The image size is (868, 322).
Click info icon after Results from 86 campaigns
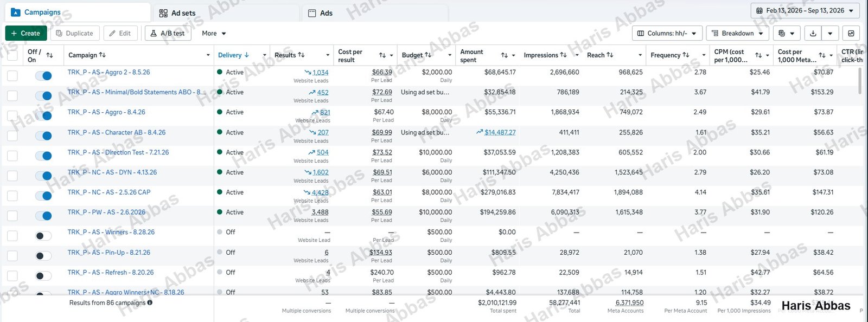pyautogui.click(x=150, y=302)
